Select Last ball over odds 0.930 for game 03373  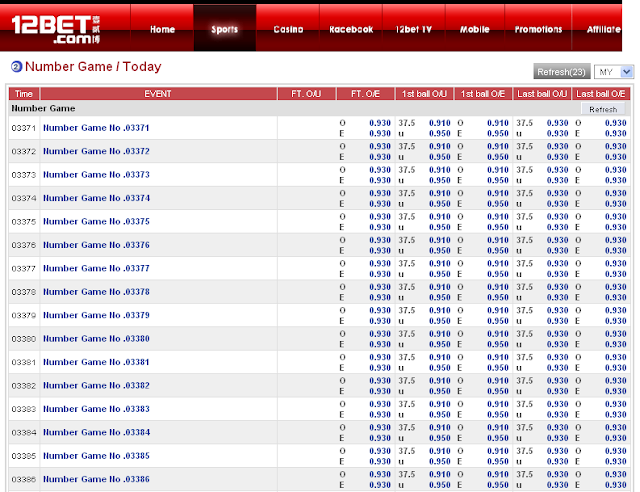558,170
